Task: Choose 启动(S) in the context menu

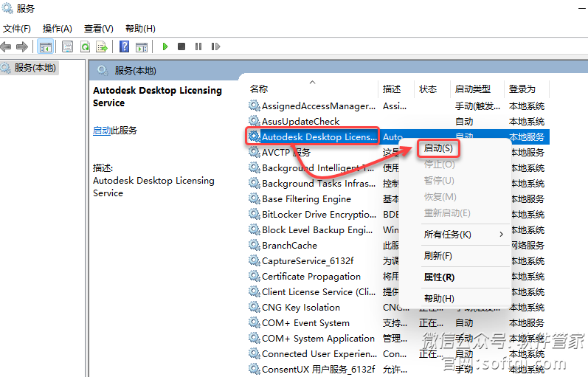Action: tap(438, 148)
